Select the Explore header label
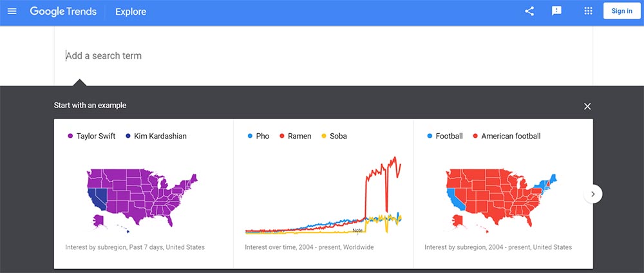The height and width of the screenshot is (273, 644). pyautogui.click(x=131, y=12)
